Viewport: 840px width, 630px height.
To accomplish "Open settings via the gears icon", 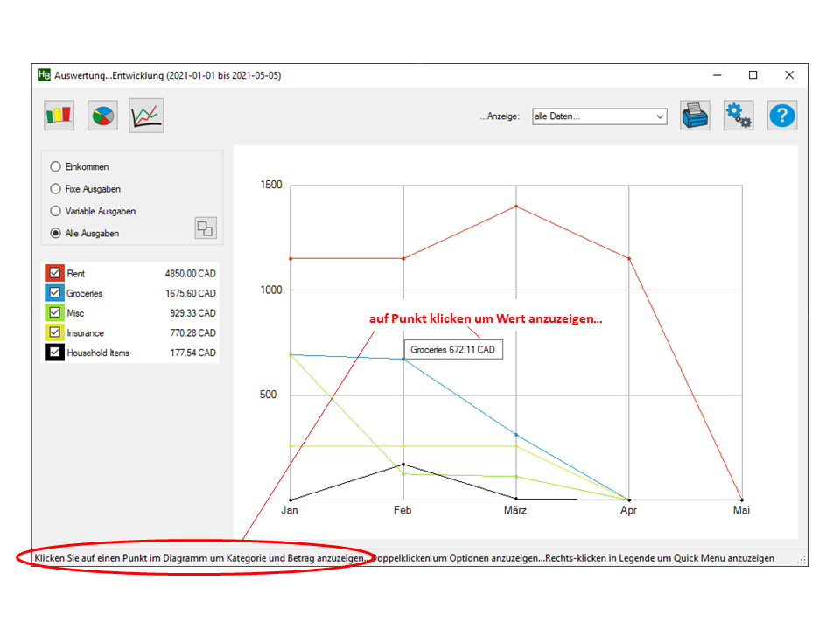I will pyautogui.click(x=738, y=115).
